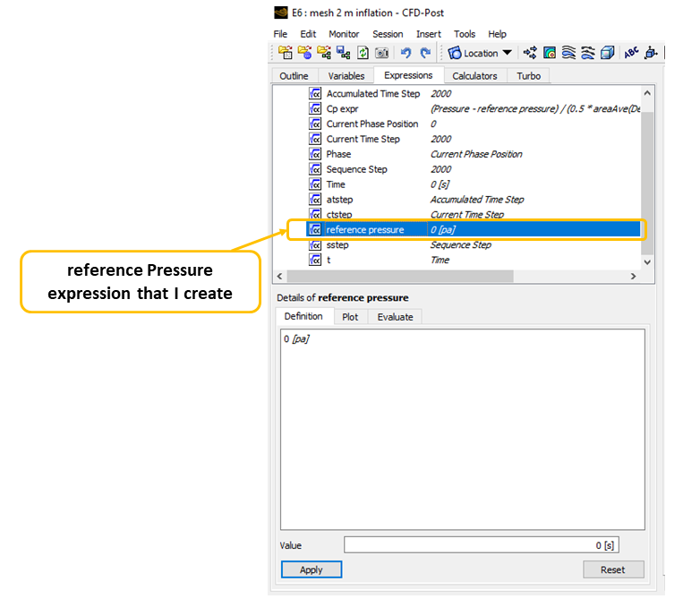Click the Value field showing 0 [s]

482,545
